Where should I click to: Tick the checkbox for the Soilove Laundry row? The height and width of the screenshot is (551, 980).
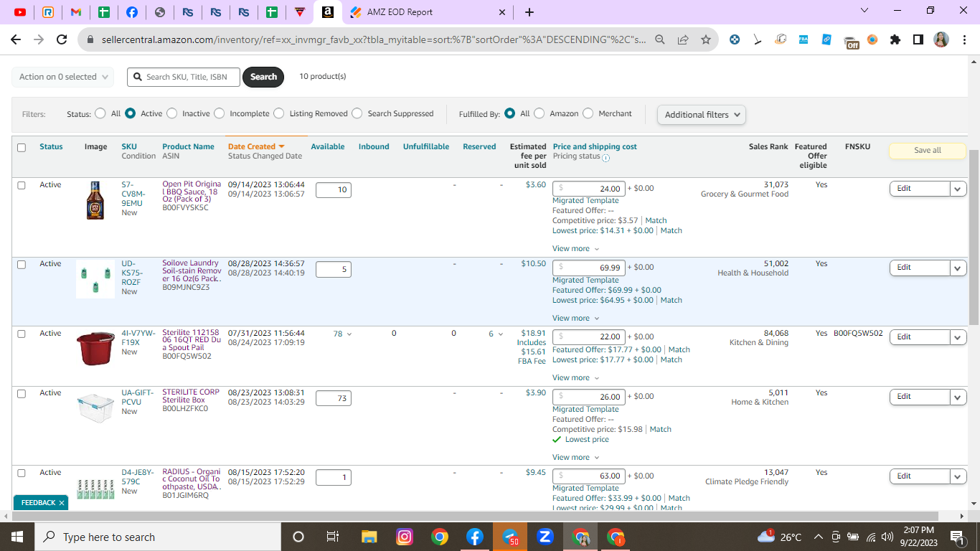(x=22, y=264)
